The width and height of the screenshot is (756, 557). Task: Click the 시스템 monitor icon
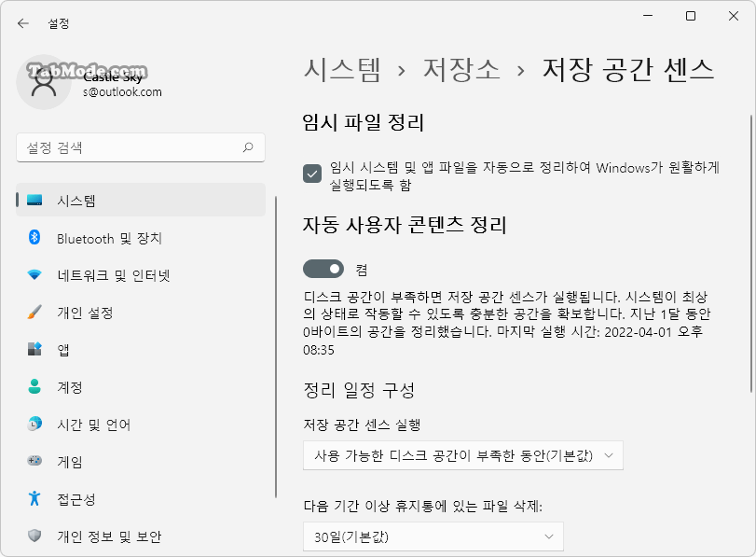pyautogui.click(x=34, y=200)
